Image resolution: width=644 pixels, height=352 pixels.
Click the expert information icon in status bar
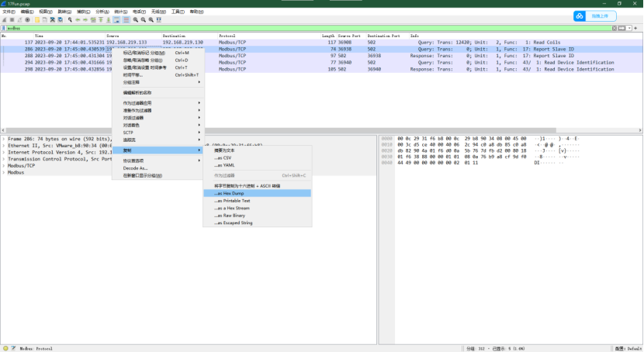(x=5, y=348)
